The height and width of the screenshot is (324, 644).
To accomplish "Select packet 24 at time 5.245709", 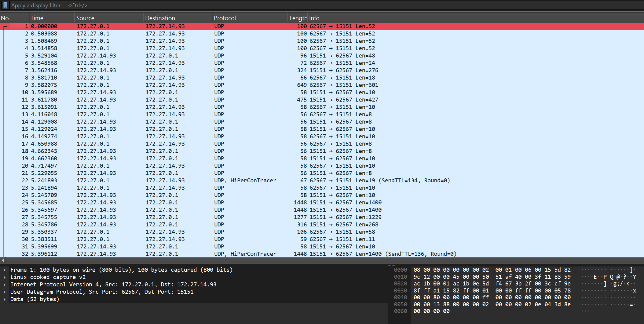I will 322,195.
